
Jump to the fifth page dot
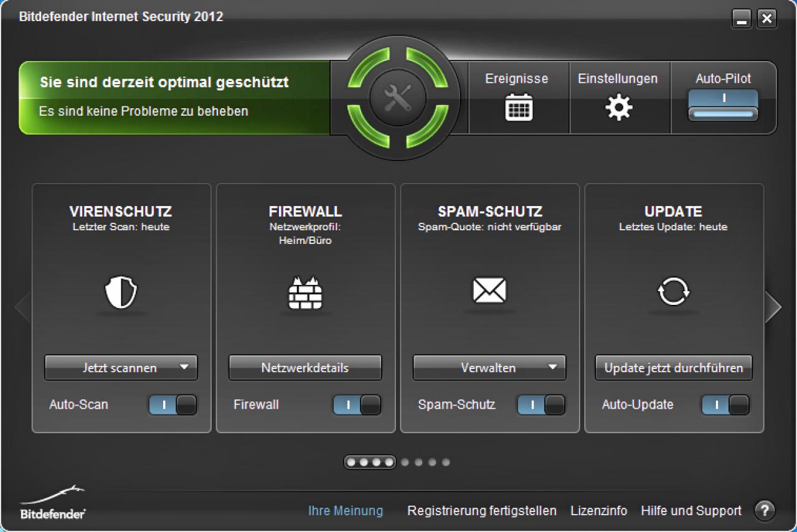pyautogui.click(x=405, y=462)
